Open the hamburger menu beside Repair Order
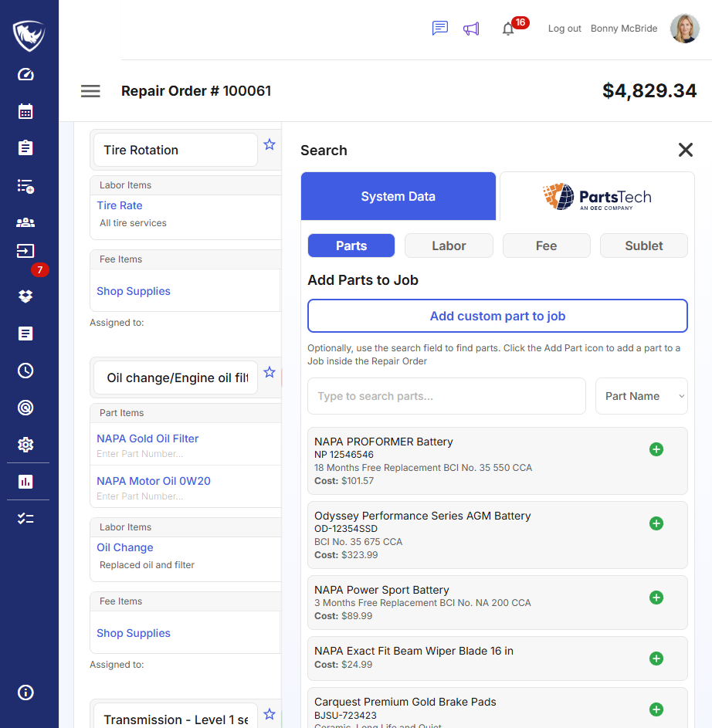Viewport: 712px width, 728px height. (x=90, y=91)
